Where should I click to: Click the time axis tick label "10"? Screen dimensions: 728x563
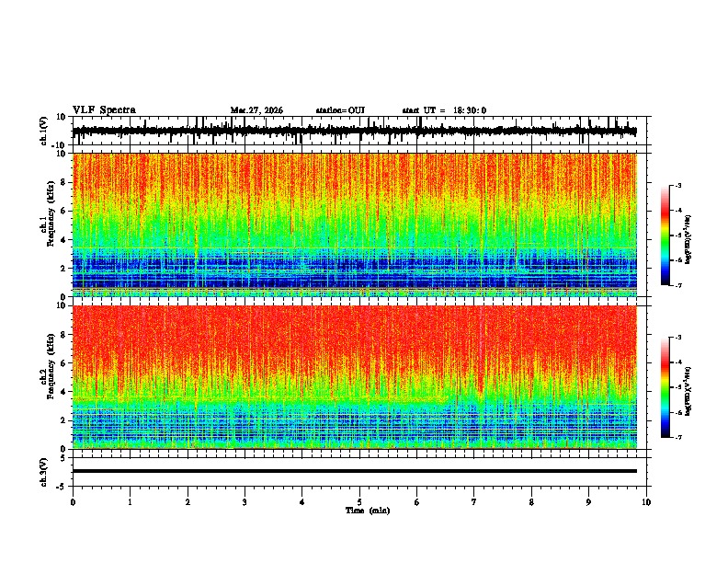pos(646,502)
